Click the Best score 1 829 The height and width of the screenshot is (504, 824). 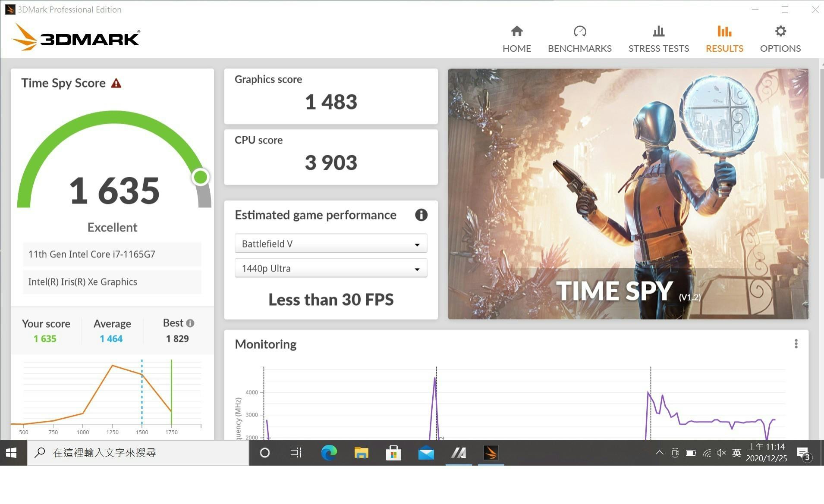177,339
